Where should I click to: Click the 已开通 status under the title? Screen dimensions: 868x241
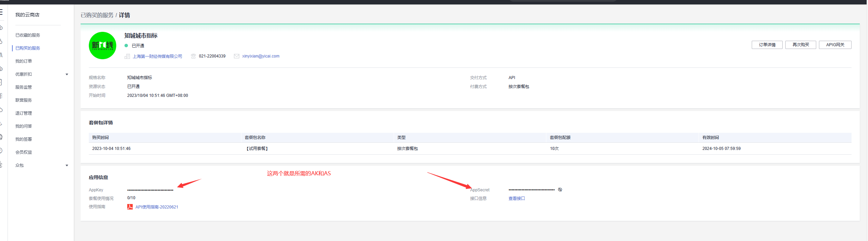pyautogui.click(x=138, y=46)
